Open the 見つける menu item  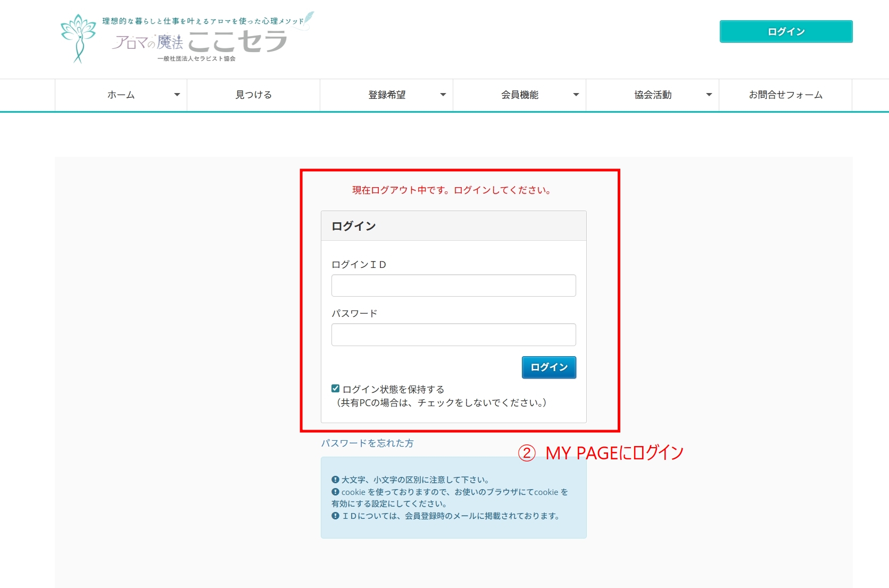(254, 95)
